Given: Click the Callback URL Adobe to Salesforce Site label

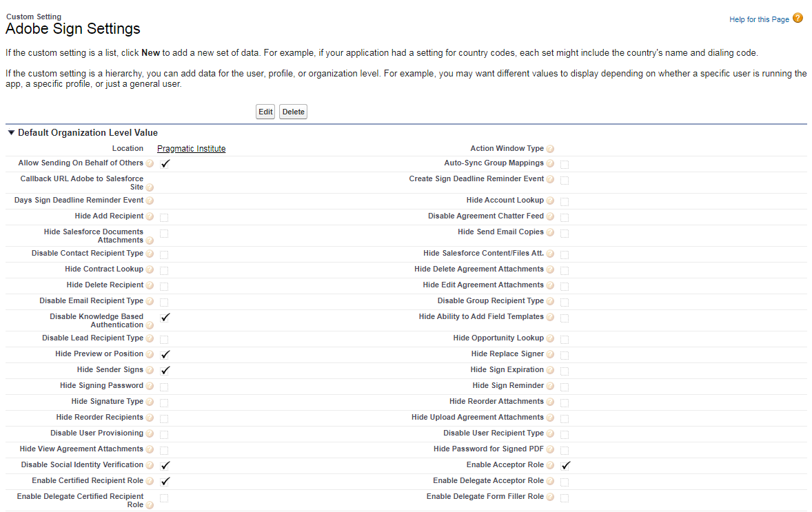Looking at the screenshot, I should (82, 183).
